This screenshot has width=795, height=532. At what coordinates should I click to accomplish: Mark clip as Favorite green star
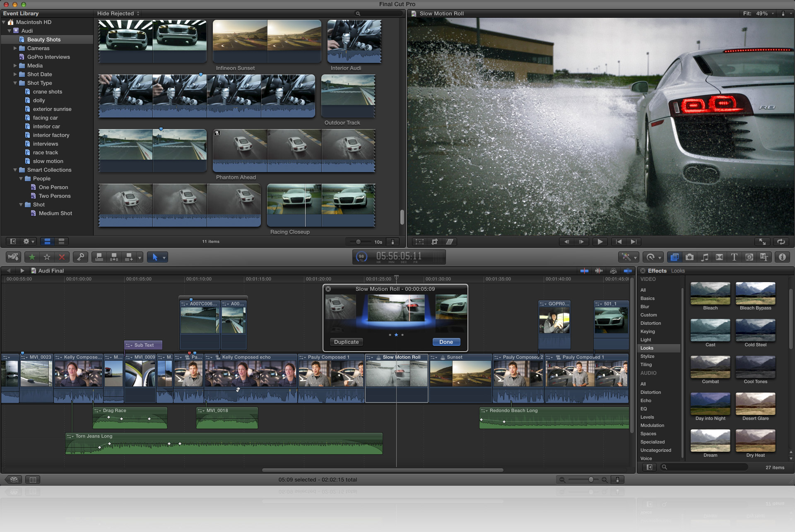point(32,257)
